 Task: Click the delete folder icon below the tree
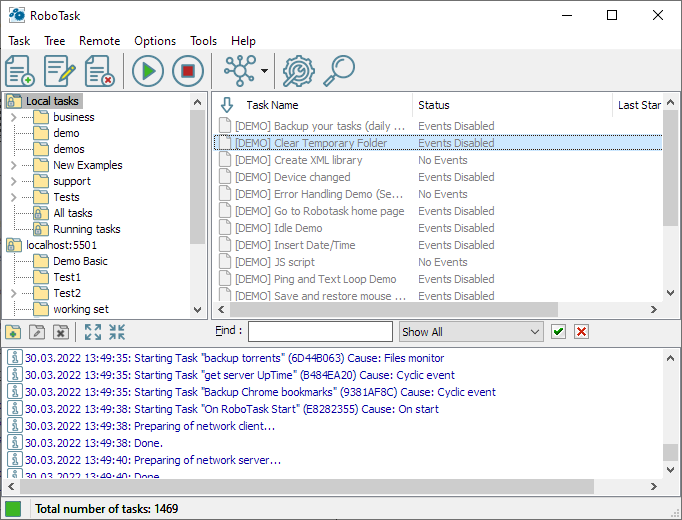(x=61, y=332)
